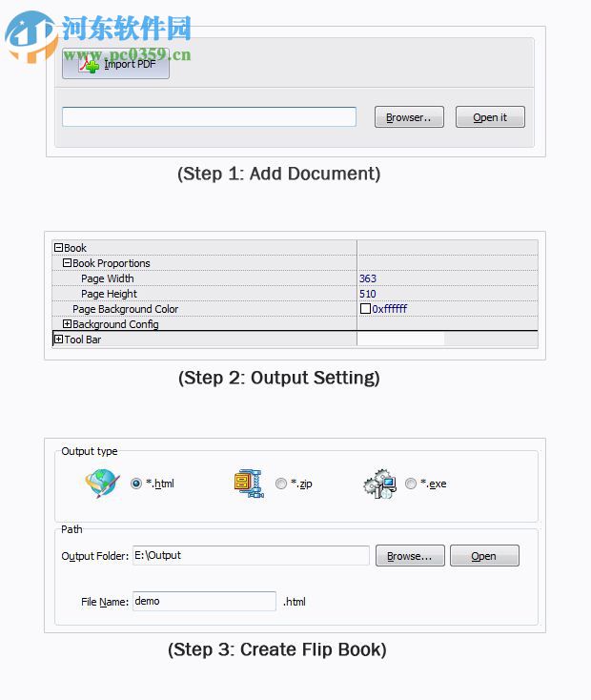
Task: Click the gears exe output icon
Action: [380, 484]
